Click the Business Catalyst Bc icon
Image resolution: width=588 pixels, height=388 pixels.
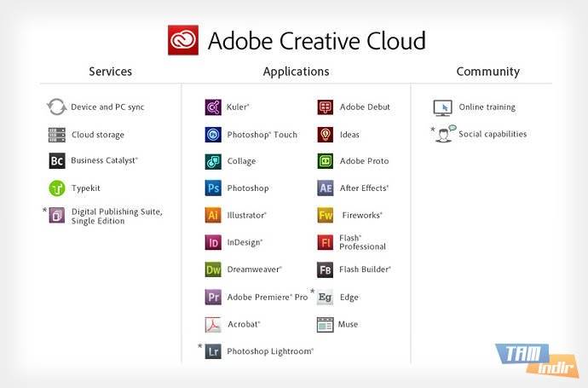57,160
